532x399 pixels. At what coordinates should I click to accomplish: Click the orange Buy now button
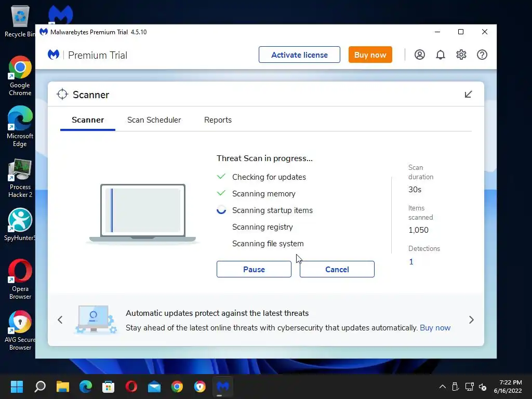coord(370,55)
